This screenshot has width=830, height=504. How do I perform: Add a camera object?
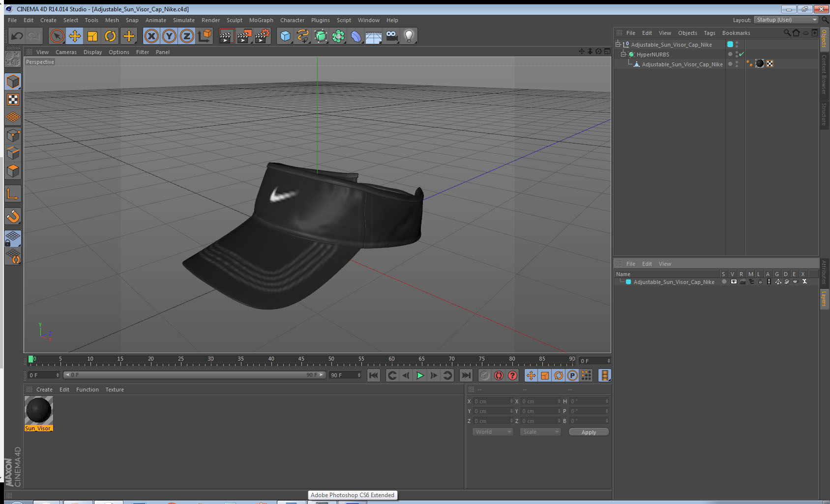click(x=391, y=36)
